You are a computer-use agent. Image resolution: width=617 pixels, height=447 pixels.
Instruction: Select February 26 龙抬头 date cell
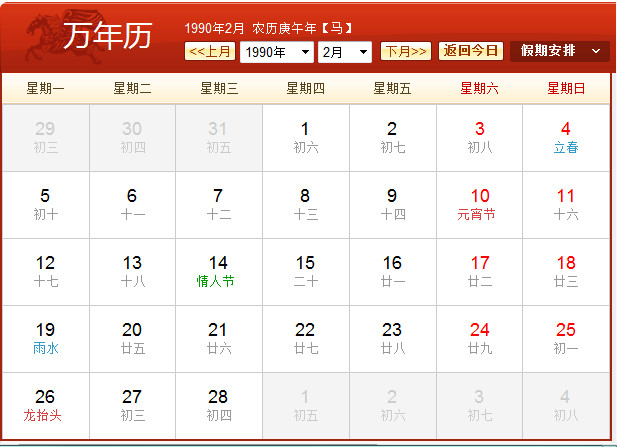click(x=45, y=405)
